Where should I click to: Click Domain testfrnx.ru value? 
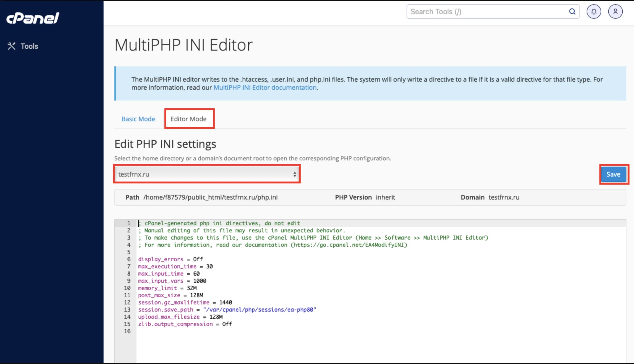point(504,197)
